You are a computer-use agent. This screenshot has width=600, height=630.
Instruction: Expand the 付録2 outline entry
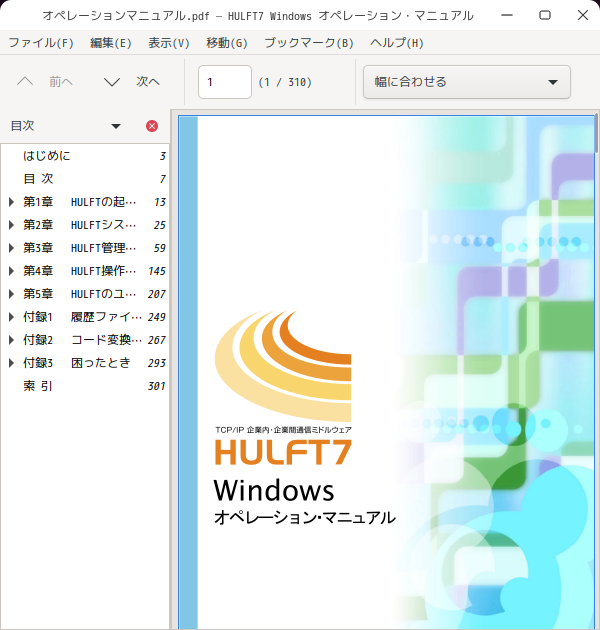coord(12,340)
